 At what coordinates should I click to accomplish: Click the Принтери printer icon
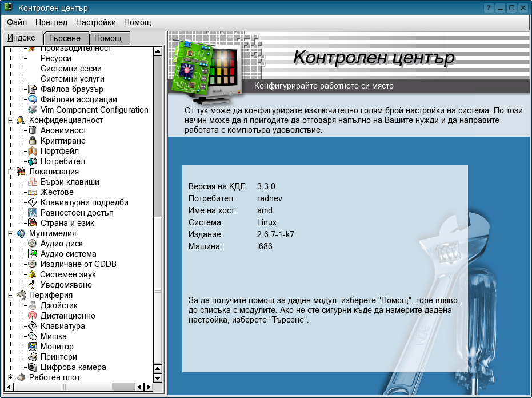33,357
